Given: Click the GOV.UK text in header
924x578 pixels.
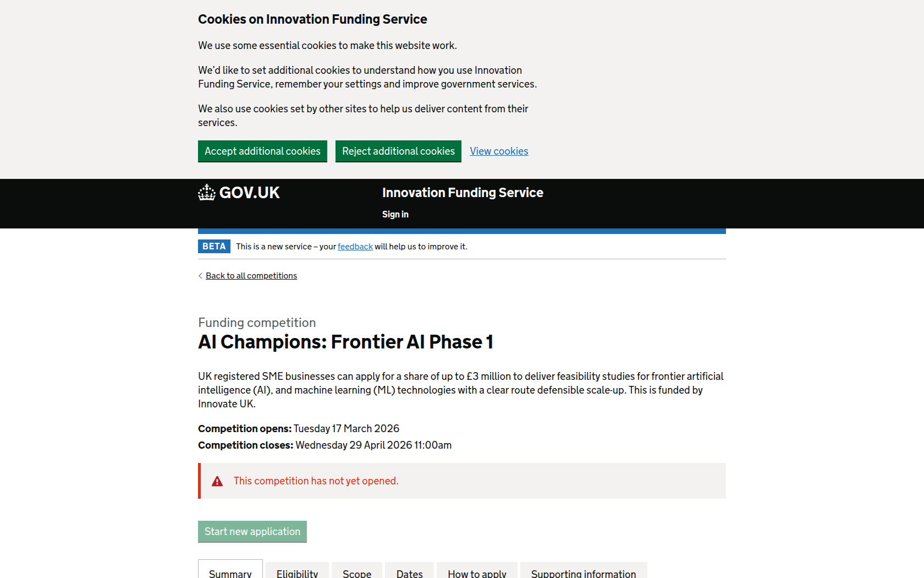Looking at the screenshot, I should 250,193.
